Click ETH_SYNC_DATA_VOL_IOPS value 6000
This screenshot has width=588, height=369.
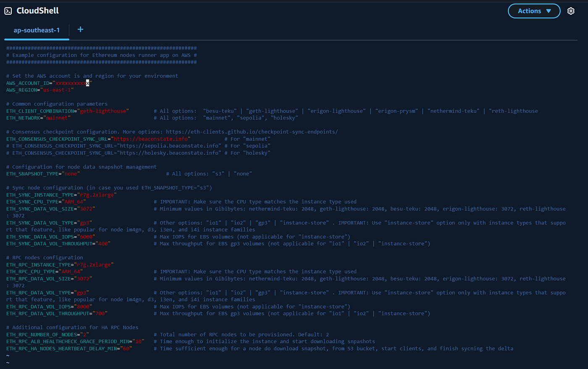click(86, 237)
